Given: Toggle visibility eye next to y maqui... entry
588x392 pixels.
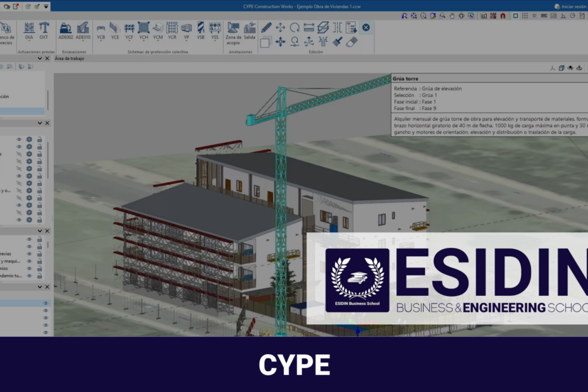Looking at the screenshot, I should click(28, 261).
